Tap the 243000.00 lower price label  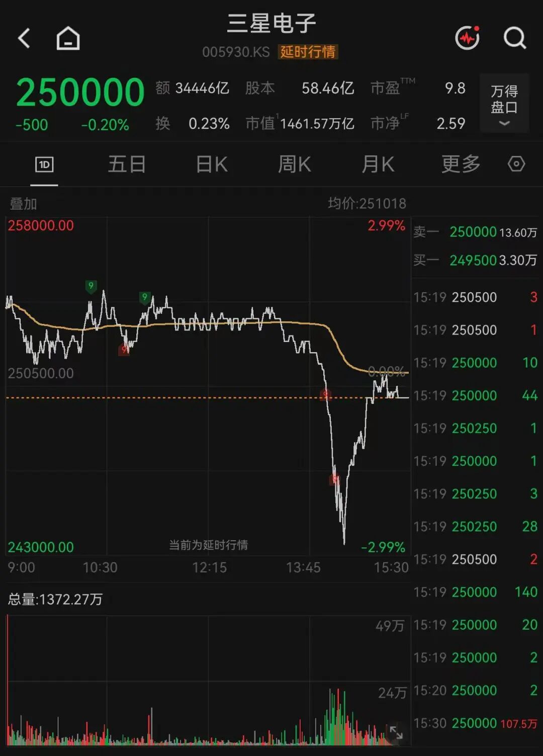click(x=41, y=547)
